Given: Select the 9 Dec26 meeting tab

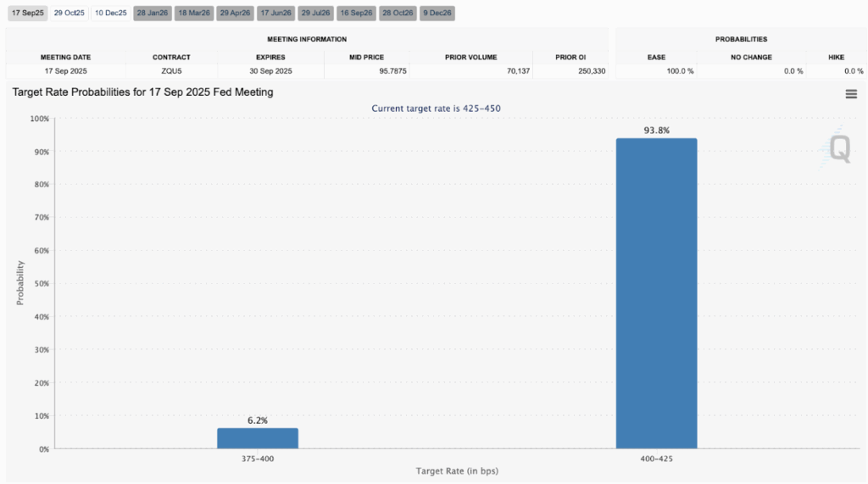Looking at the screenshot, I should point(437,13).
